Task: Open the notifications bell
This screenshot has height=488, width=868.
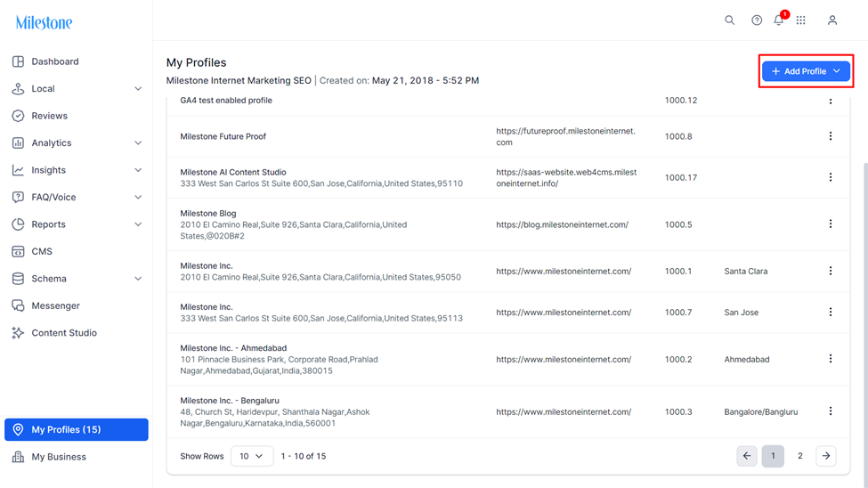Action: pos(779,20)
